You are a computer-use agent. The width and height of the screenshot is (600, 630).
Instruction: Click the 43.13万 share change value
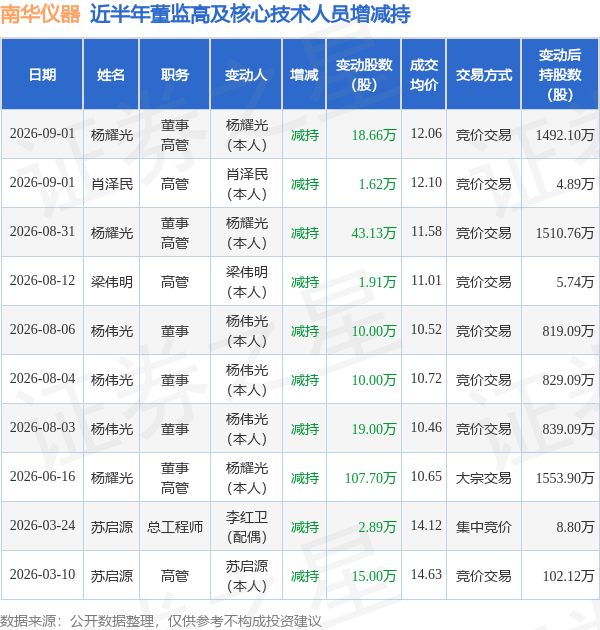pyautogui.click(x=374, y=233)
